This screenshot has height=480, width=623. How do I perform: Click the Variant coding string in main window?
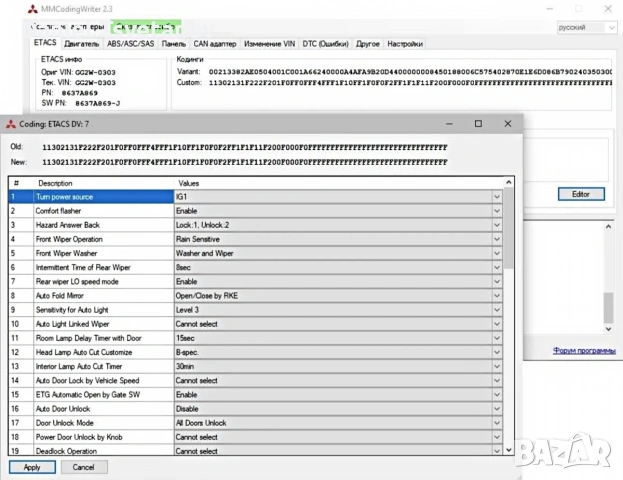pyautogui.click(x=410, y=72)
